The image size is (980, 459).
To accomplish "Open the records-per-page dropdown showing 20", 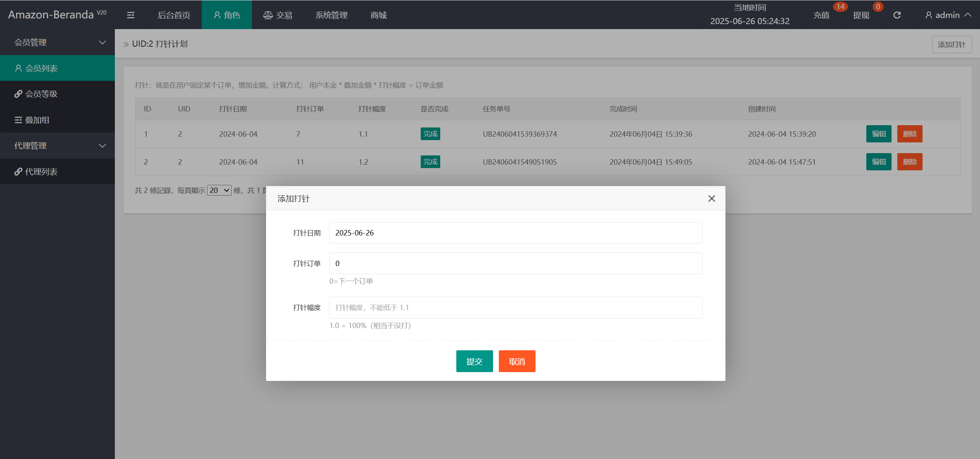I will coord(219,190).
